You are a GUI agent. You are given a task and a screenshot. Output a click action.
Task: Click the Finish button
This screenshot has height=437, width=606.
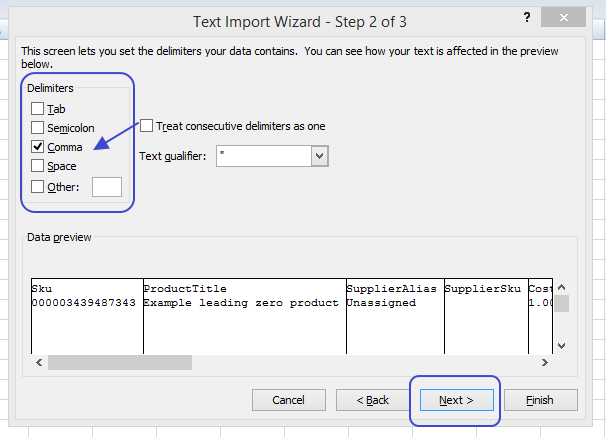tap(541, 400)
